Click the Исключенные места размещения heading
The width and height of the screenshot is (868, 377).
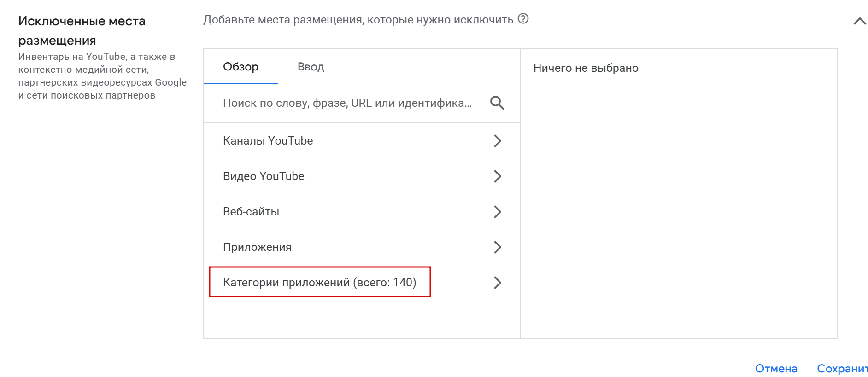[82, 30]
